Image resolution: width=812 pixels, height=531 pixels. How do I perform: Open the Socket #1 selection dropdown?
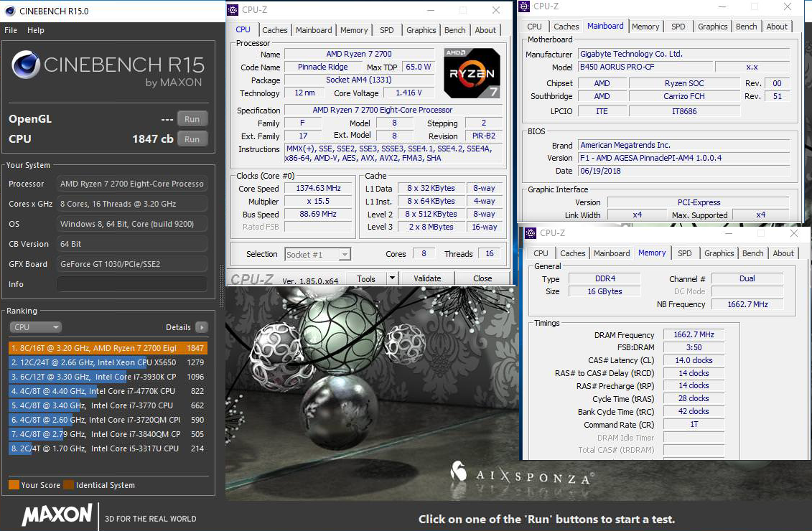click(317, 254)
